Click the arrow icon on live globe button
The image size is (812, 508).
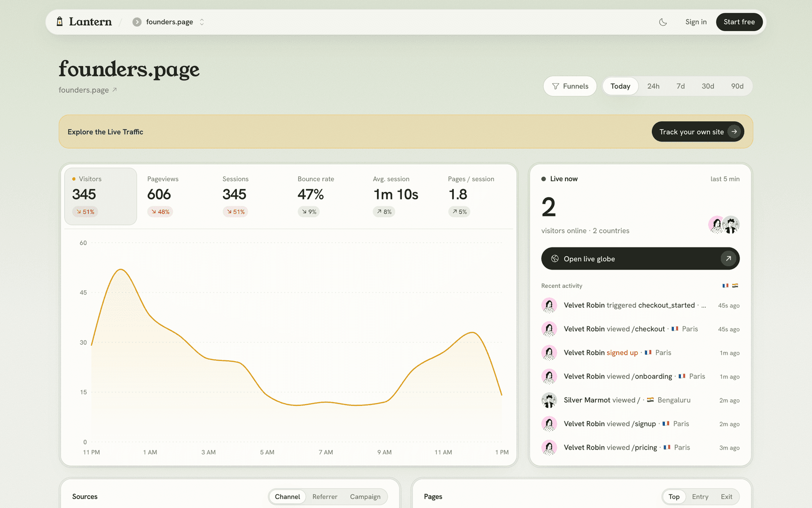pyautogui.click(x=728, y=259)
